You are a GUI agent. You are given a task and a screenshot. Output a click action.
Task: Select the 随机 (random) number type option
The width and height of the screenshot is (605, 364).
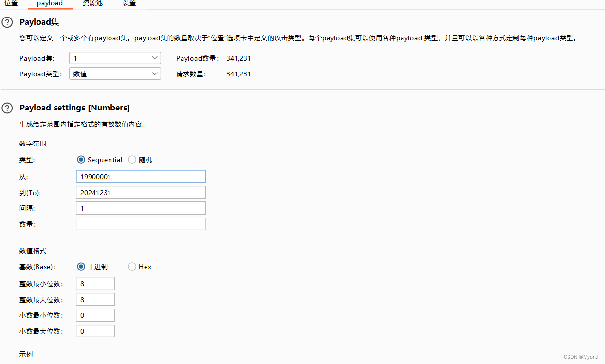(x=132, y=160)
